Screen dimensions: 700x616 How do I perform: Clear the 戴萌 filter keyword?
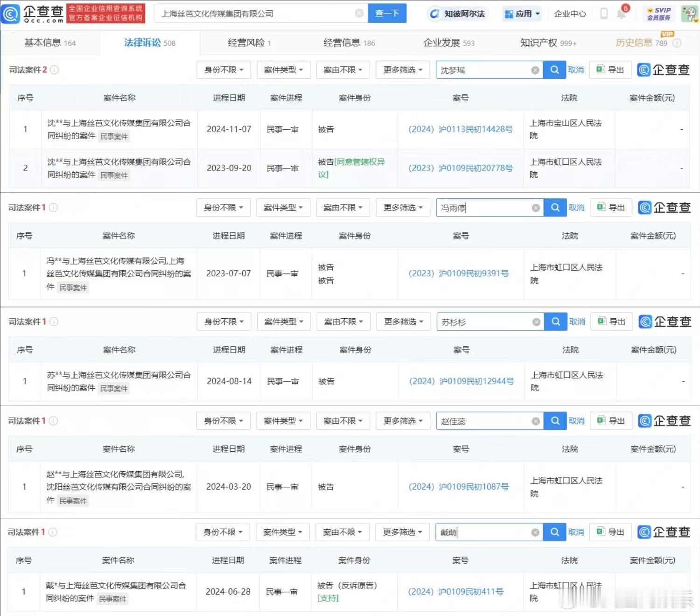pyautogui.click(x=535, y=532)
